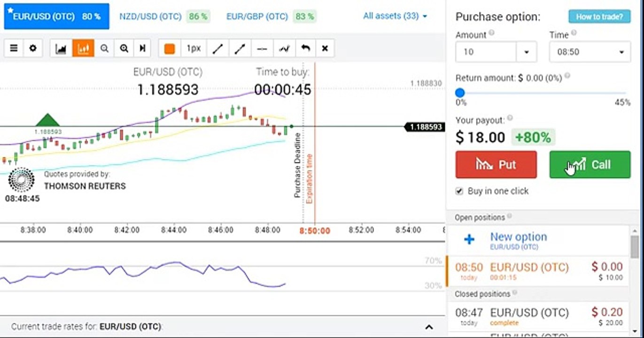Toggle Buy in one click checkbox
This screenshot has height=338, width=644.
pos(459,191)
